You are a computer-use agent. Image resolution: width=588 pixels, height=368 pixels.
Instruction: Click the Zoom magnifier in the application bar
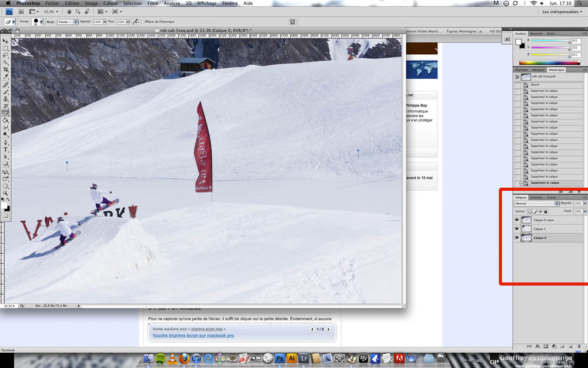[x=78, y=12]
